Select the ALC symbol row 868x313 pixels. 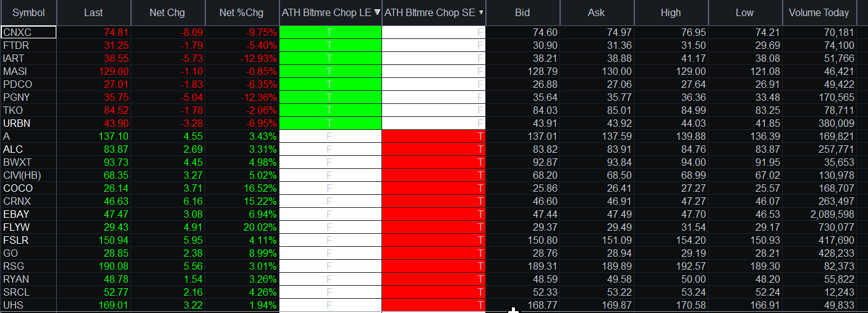coord(28,149)
